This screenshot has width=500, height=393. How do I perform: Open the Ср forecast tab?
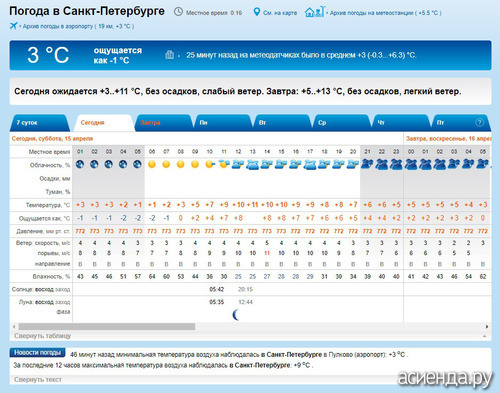point(341,123)
